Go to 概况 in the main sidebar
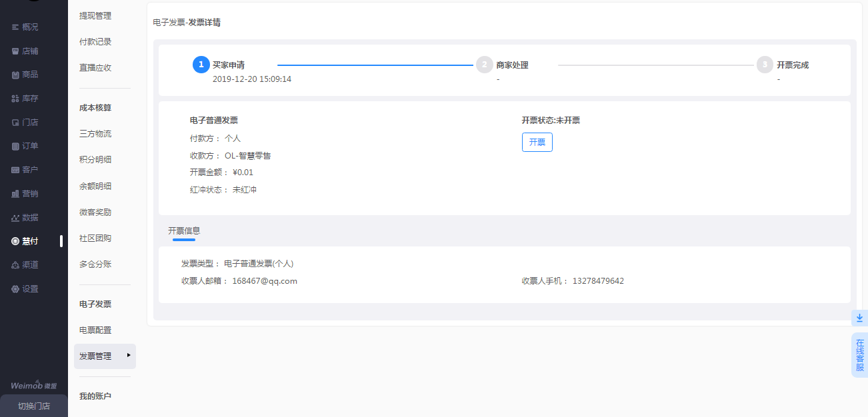 coord(30,27)
